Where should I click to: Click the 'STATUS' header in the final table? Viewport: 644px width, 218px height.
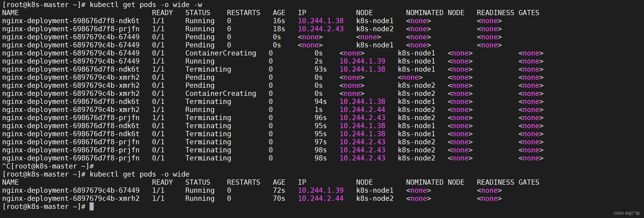pos(198,182)
